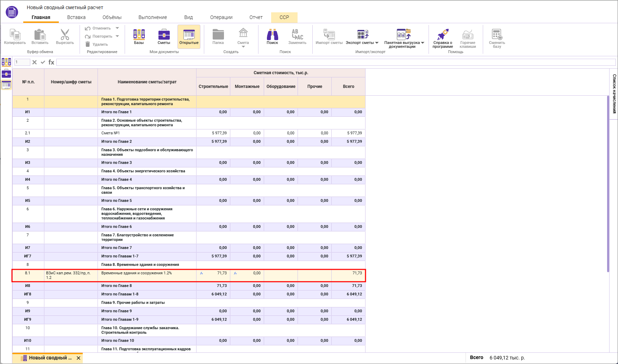618x364 pixels.
Task: Expand the Экспорт сметы dropdown
Action: point(377,43)
